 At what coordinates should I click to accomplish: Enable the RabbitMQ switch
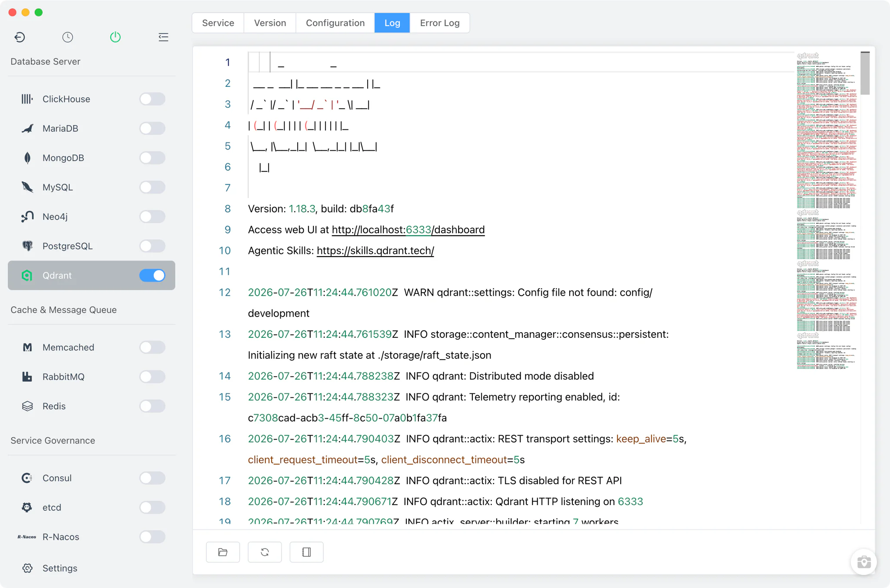pyautogui.click(x=152, y=377)
